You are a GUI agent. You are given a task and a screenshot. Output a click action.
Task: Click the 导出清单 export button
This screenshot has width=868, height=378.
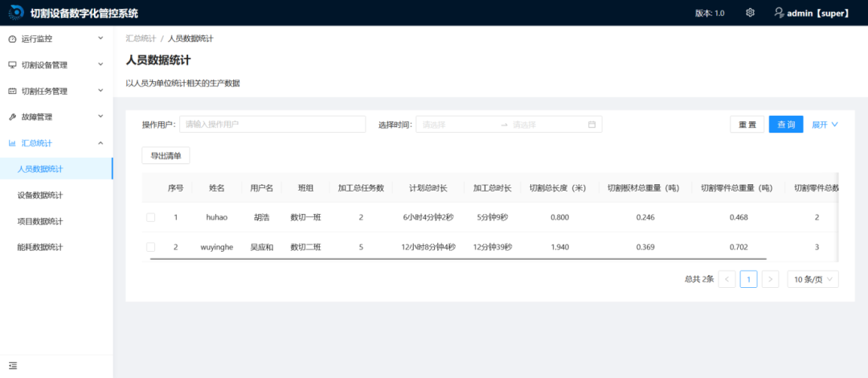pyautogui.click(x=166, y=156)
